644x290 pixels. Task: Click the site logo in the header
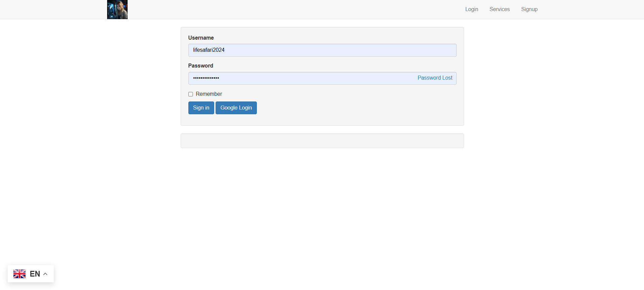[117, 9]
